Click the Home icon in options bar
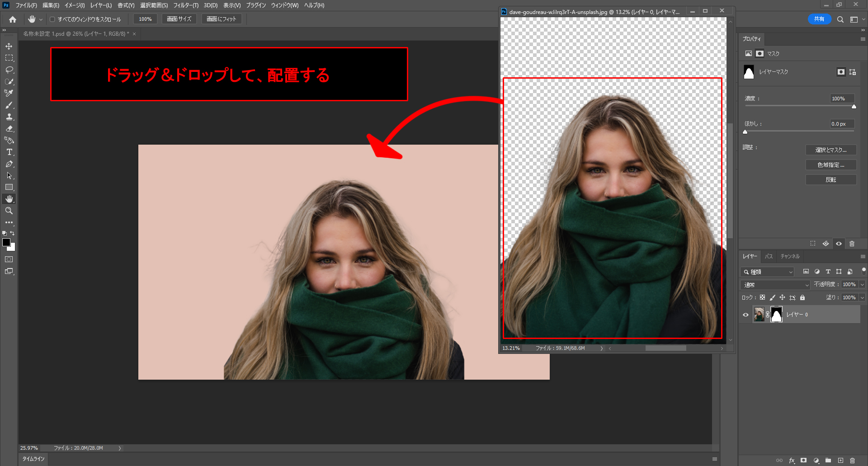This screenshot has width=868, height=466. (x=13, y=19)
